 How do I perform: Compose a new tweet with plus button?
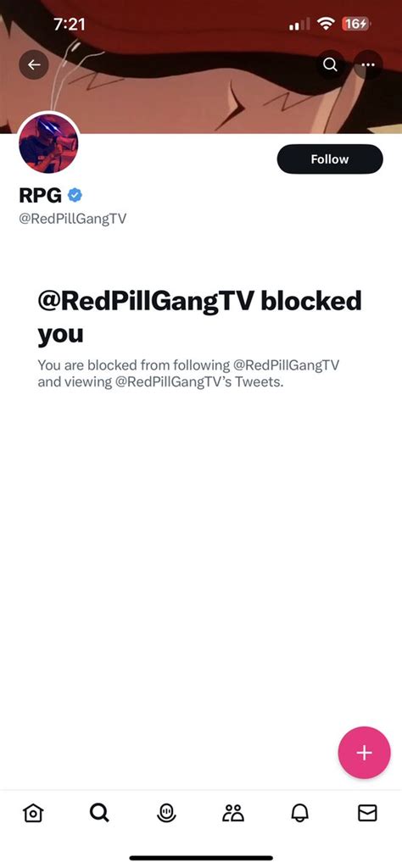(364, 753)
